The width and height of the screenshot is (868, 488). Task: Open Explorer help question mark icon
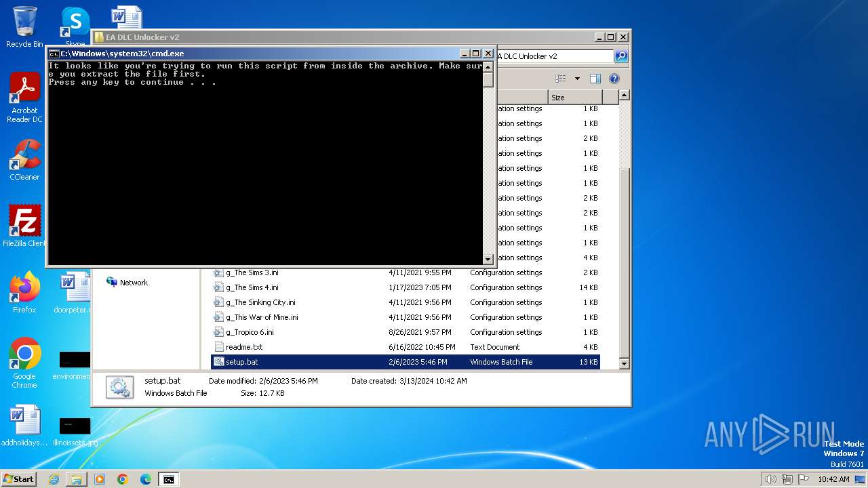click(614, 79)
